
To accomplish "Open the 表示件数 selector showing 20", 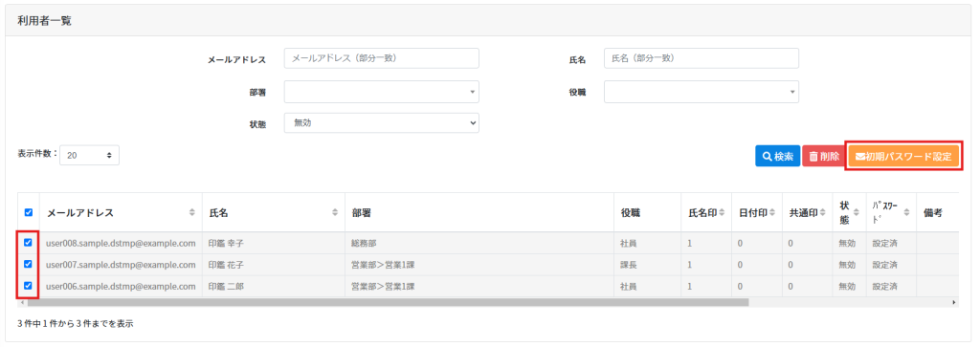I will (x=89, y=156).
